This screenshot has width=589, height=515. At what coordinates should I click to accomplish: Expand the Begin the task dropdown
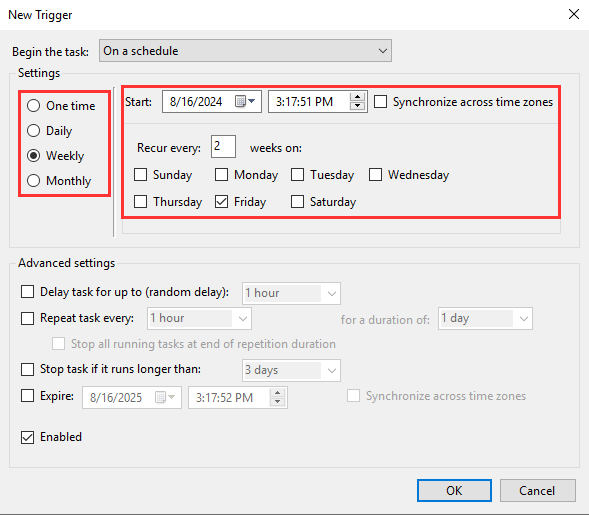[245, 51]
